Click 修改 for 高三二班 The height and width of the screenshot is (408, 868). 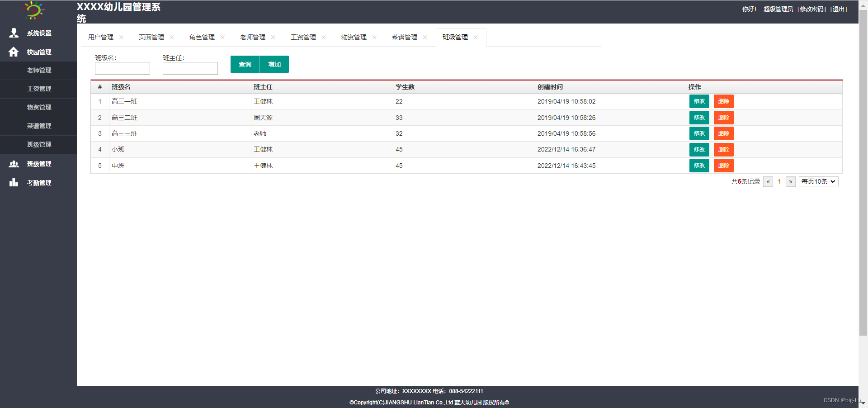[x=699, y=118]
